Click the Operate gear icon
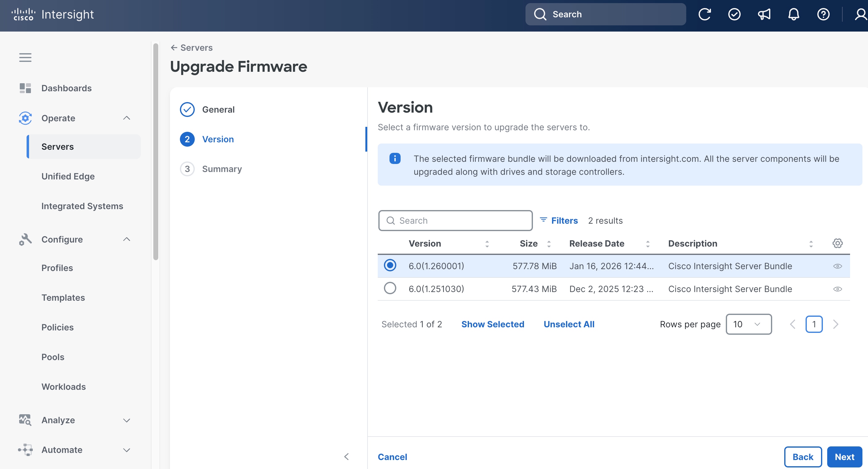 click(25, 118)
